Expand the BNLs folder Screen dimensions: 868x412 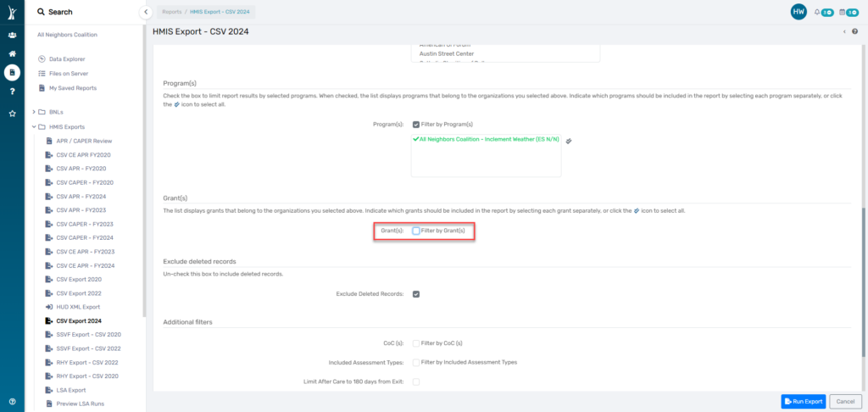pos(34,113)
